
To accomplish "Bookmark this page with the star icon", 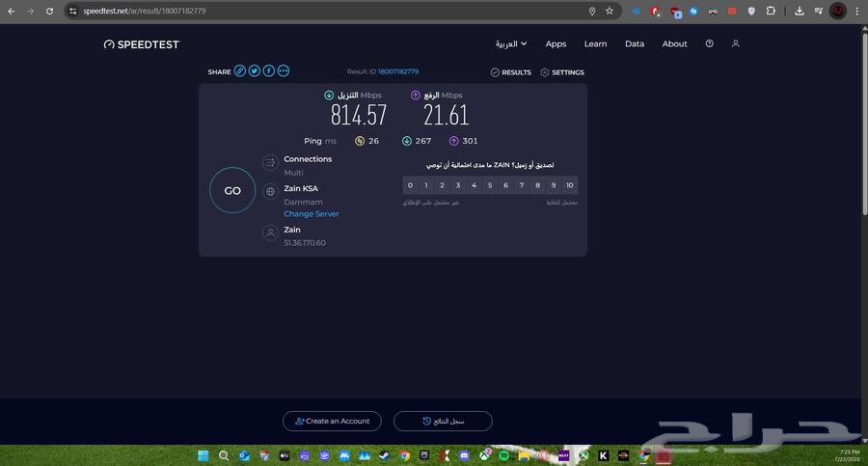I will pos(610,11).
